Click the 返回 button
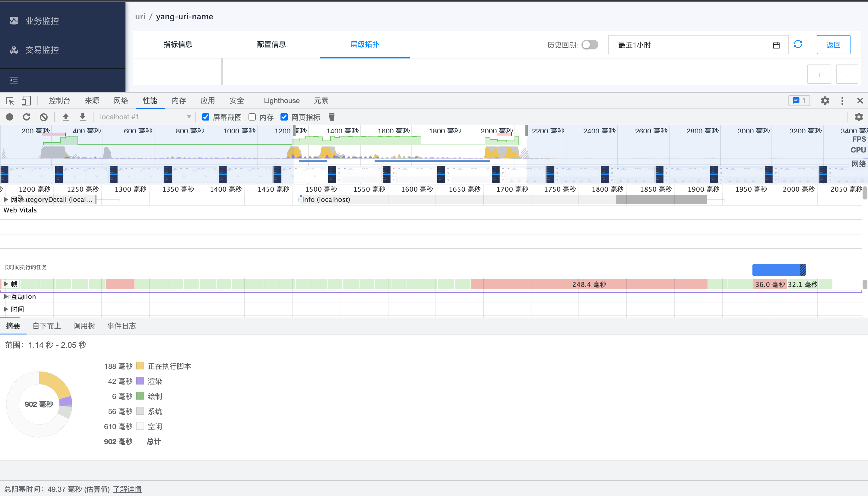This screenshot has height=496, width=868. [x=833, y=45]
